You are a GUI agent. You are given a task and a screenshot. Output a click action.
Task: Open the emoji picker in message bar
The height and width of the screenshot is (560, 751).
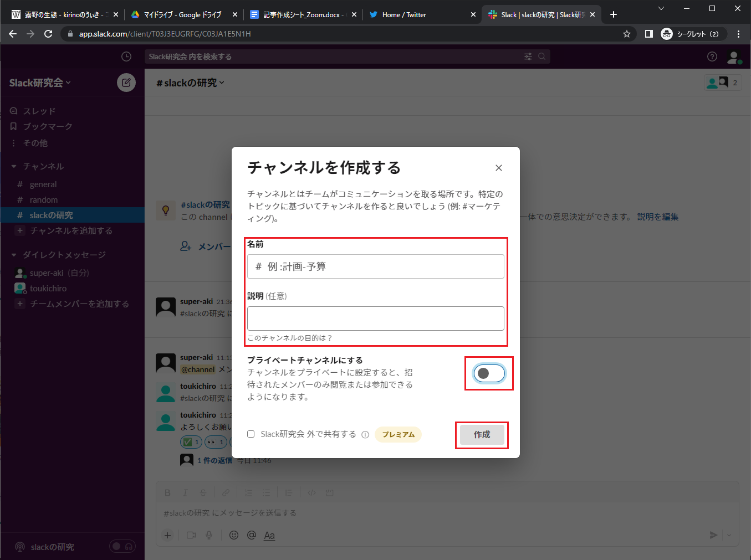click(x=234, y=535)
